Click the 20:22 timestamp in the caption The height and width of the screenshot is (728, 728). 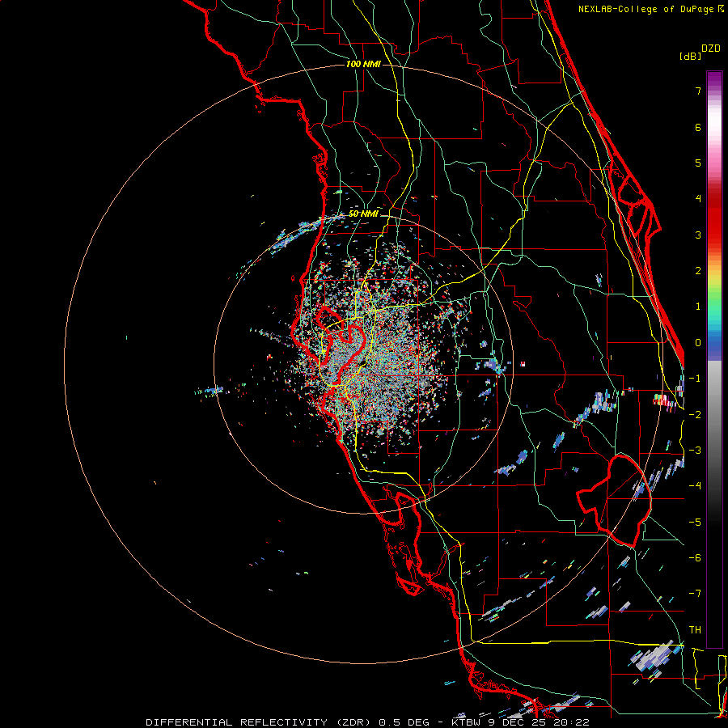pyautogui.click(x=574, y=722)
